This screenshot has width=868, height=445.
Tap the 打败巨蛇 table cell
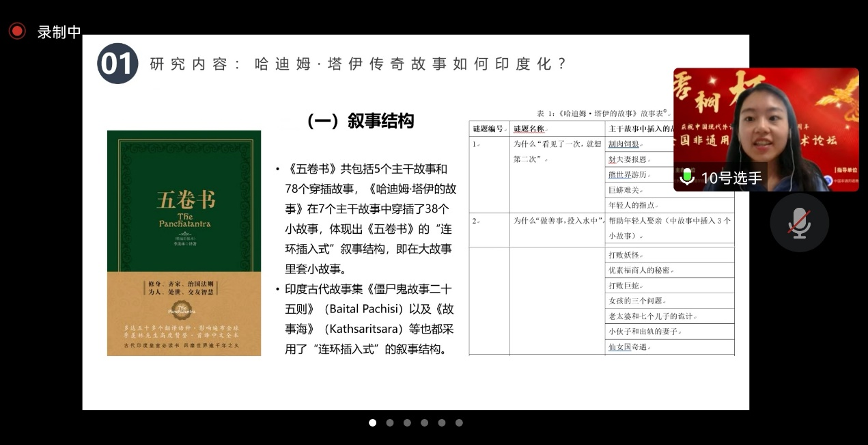[x=626, y=286]
